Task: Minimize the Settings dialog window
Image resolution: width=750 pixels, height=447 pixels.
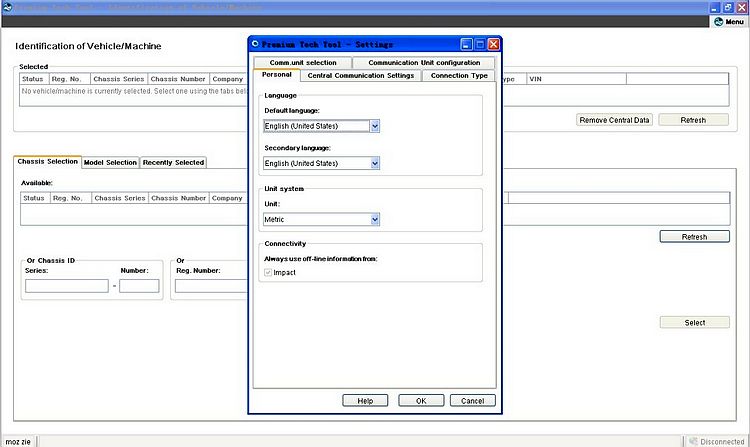Action: pyautogui.click(x=466, y=44)
